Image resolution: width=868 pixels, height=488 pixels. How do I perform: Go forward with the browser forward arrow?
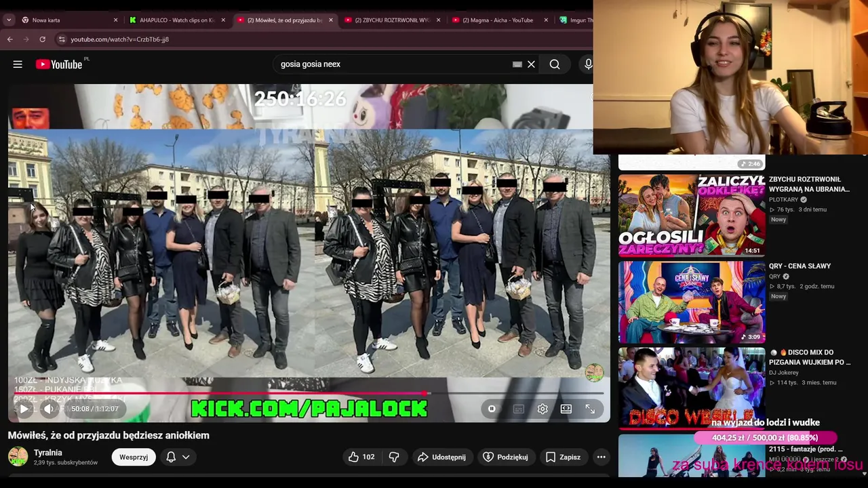[26, 39]
